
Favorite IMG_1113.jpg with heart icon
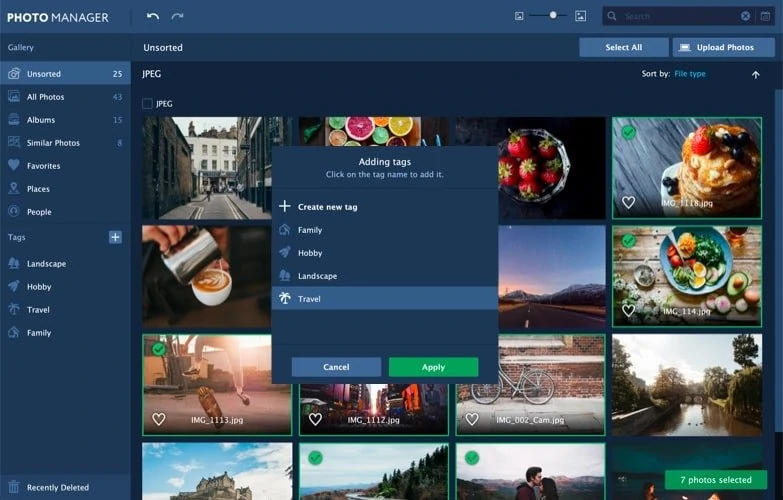coord(159,419)
